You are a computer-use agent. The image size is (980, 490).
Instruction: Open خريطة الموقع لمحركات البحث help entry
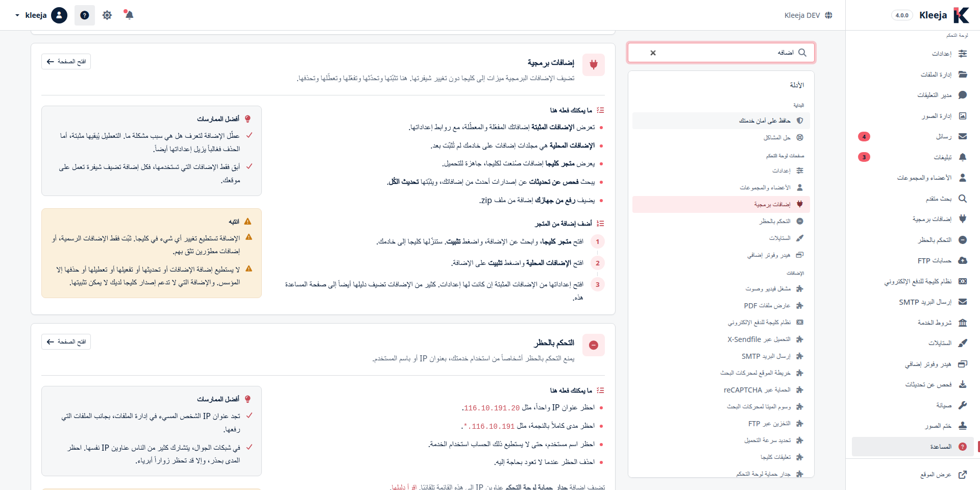click(x=721, y=373)
